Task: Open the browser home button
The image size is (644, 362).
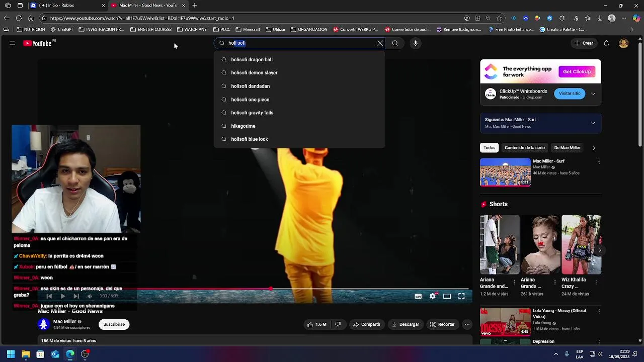Action: (x=31, y=18)
